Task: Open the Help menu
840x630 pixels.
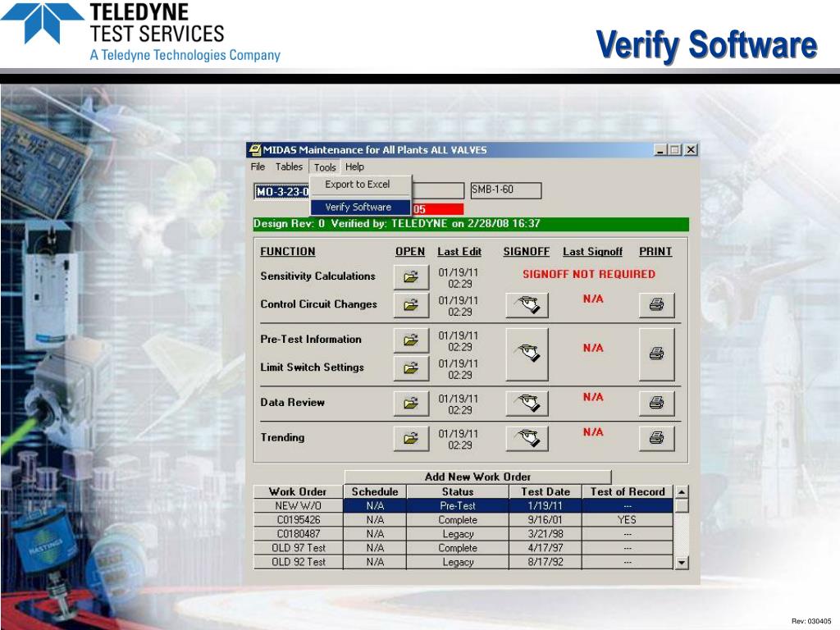Action: click(354, 167)
